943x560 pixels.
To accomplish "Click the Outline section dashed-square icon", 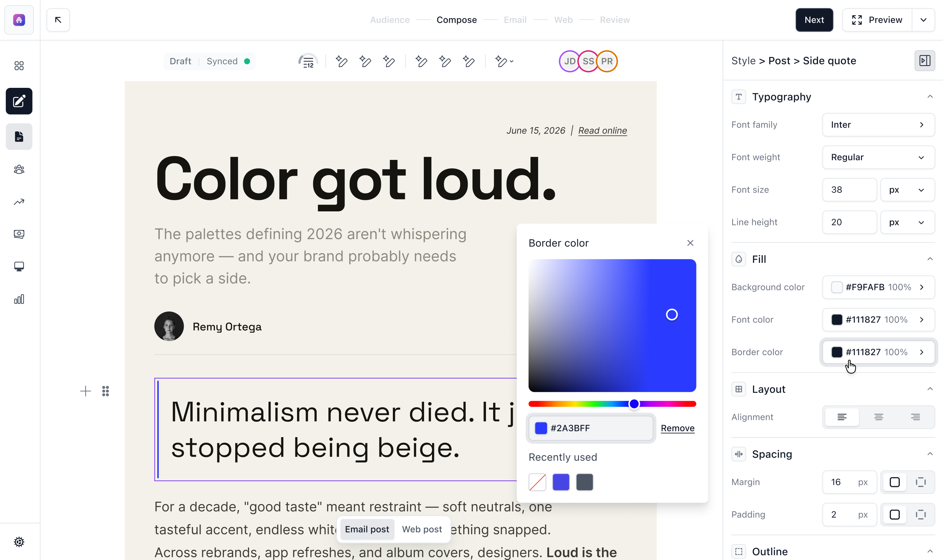I will (x=739, y=552).
